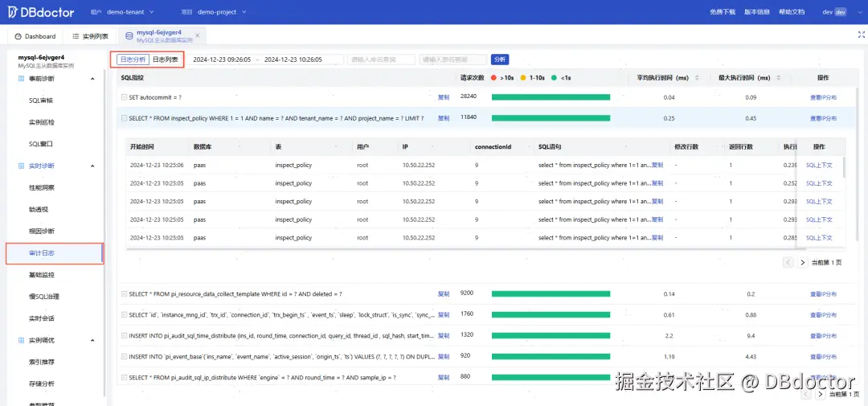The height and width of the screenshot is (406, 868).
Task: Click the blue 分析 button
Action: pyautogui.click(x=499, y=59)
